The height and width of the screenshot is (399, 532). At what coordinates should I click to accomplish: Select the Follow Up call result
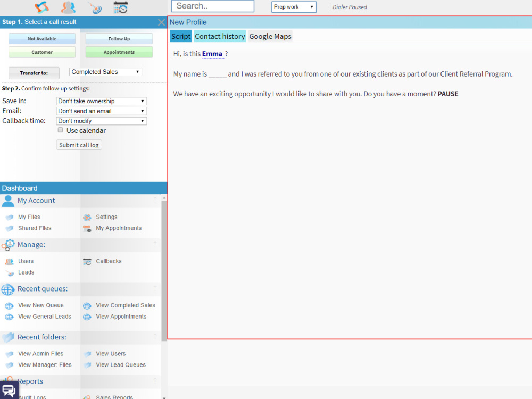click(119, 39)
